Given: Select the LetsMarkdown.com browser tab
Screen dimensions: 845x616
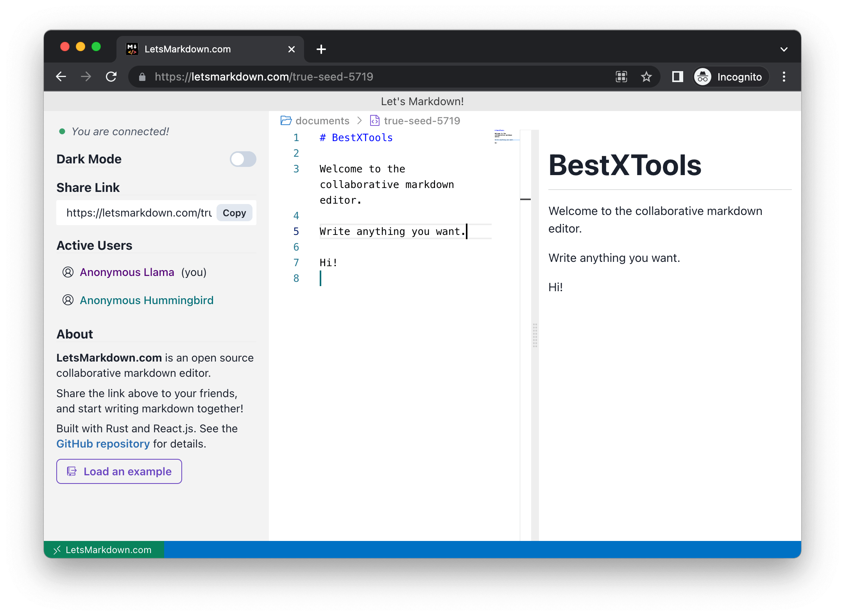Looking at the screenshot, I should click(210, 49).
